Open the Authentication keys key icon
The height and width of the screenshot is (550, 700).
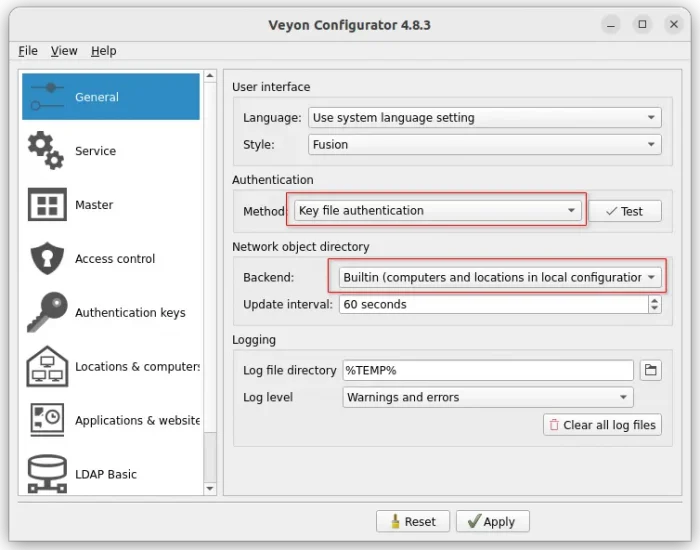coord(46,312)
